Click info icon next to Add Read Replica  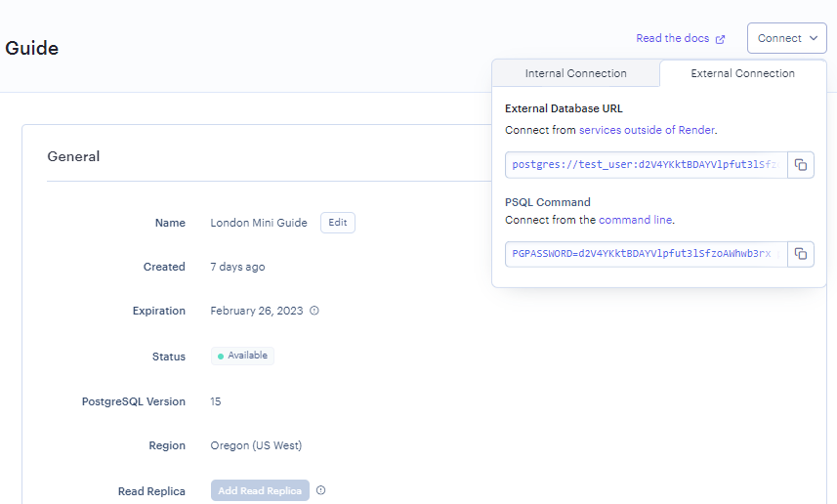coord(320,490)
